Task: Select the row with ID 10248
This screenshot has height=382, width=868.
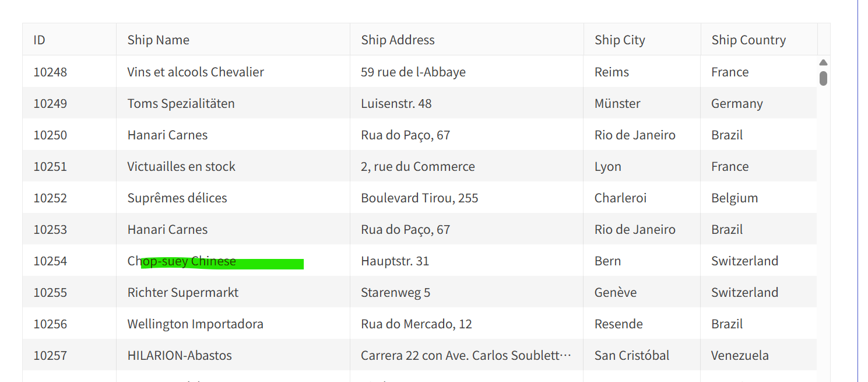Action: pos(50,72)
